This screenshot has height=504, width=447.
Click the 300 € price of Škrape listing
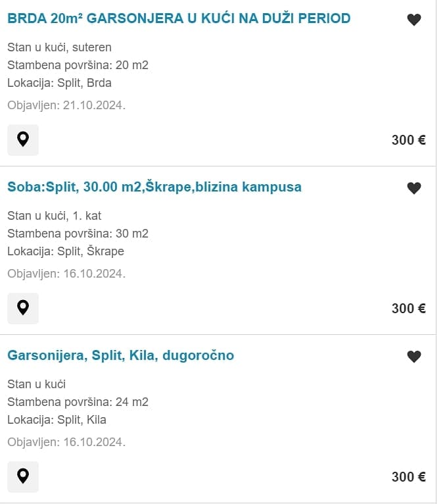(x=408, y=308)
